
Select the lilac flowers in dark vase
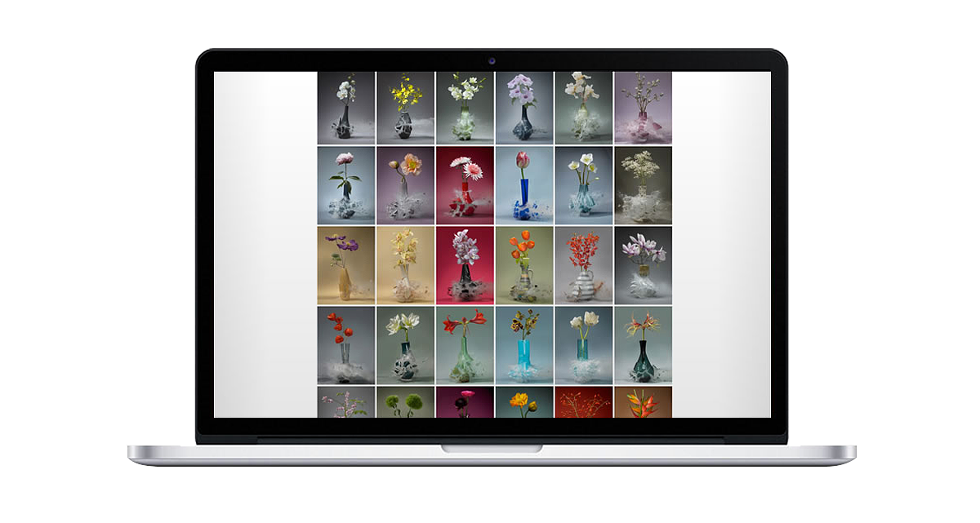click(523, 108)
